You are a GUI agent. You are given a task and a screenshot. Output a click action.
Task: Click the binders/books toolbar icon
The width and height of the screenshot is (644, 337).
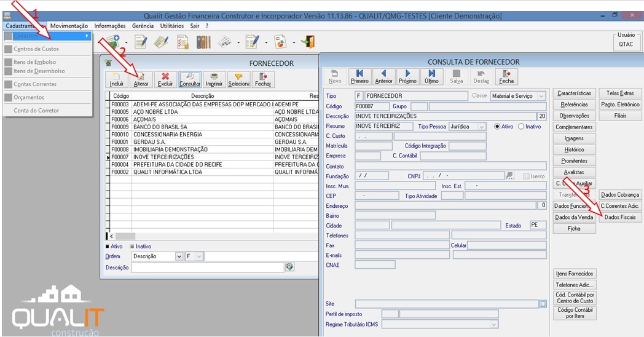(203, 42)
